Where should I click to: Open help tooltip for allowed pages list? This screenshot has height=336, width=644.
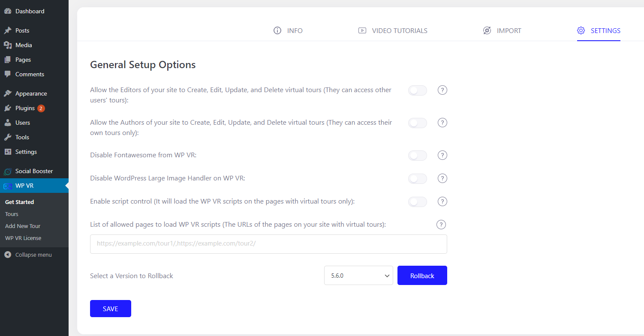pos(441,225)
